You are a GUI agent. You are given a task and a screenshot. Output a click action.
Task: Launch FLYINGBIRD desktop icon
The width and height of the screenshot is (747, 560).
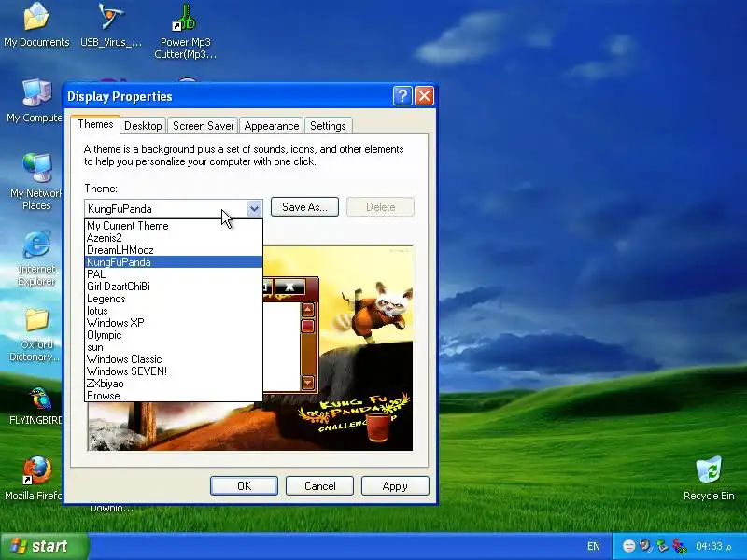click(x=37, y=406)
